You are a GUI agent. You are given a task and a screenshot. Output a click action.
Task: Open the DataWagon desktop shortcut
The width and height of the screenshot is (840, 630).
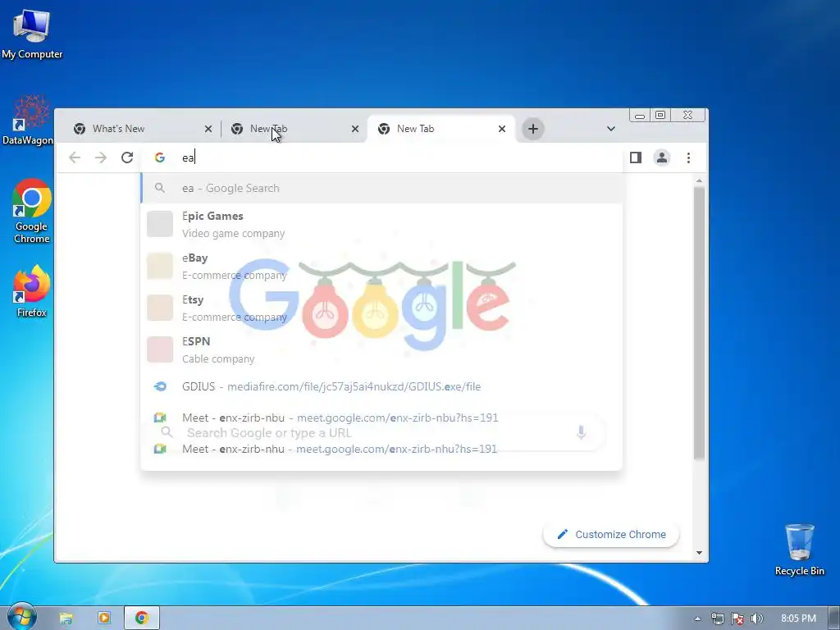pyautogui.click(x=28, y=120)
